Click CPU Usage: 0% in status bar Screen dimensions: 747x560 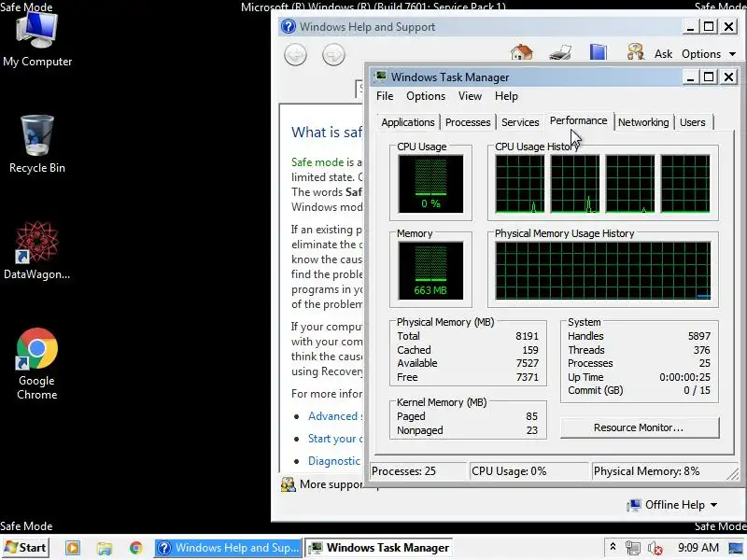coord(509,471)
